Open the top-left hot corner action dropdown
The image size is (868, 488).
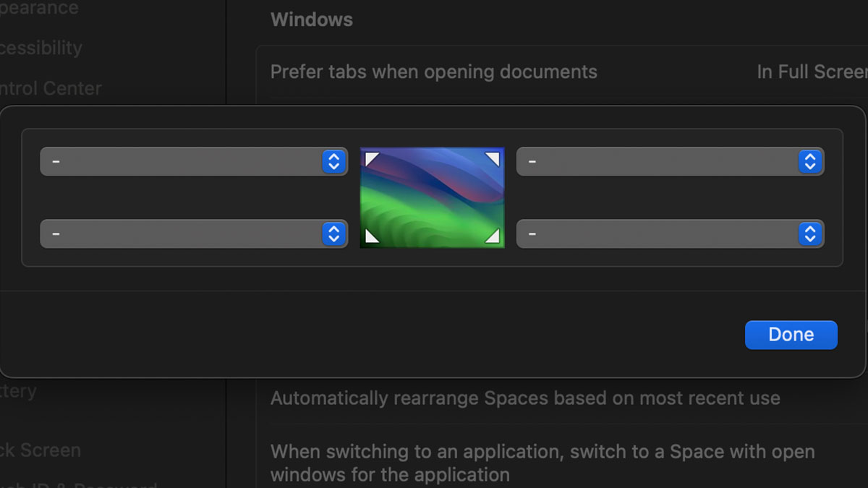[193, 161]
